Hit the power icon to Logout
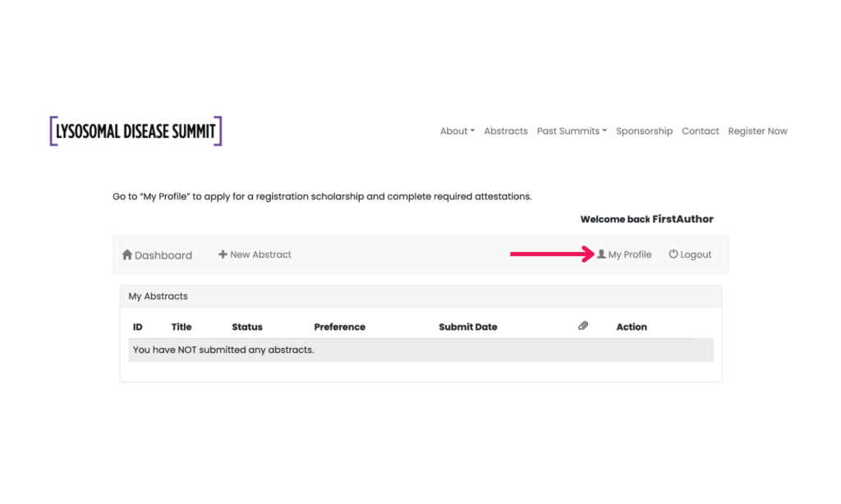The height and width of the screenshot is (504, 841). coord(673,254)
